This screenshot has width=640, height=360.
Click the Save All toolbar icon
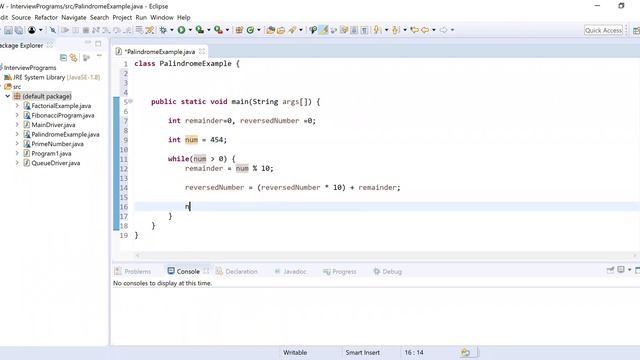point(19,30)
